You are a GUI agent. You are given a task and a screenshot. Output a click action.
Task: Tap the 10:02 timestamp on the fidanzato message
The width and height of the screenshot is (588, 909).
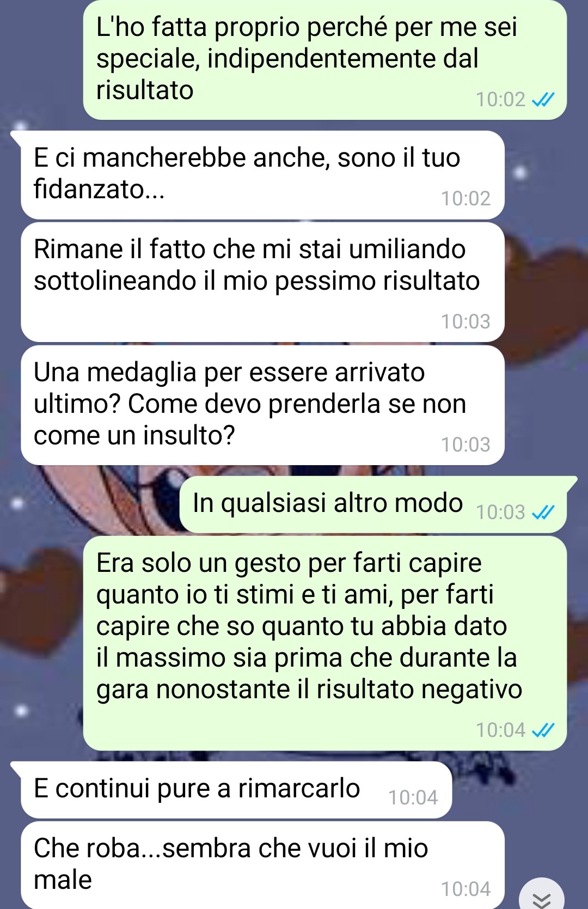pyautogui.click(x=465, y=199)
